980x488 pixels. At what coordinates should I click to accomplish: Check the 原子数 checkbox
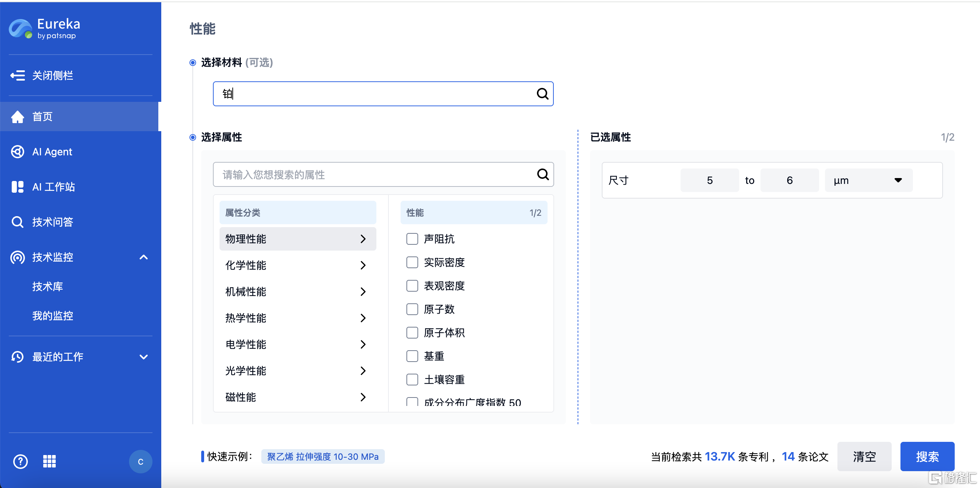coord(412,309)
